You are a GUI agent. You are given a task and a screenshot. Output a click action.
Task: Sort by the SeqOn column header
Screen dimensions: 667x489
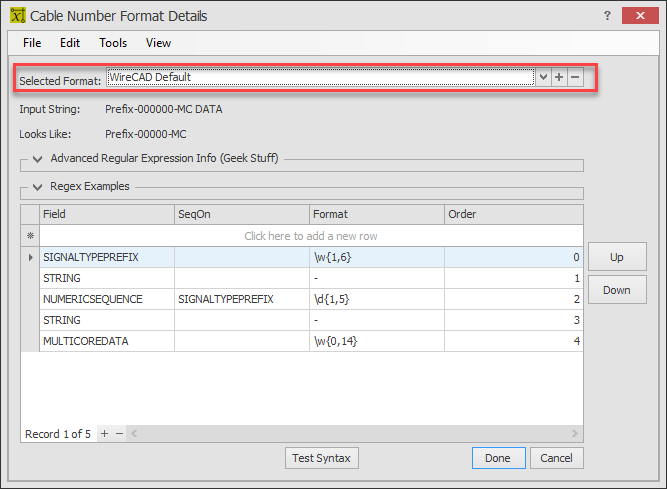(242, 214)
